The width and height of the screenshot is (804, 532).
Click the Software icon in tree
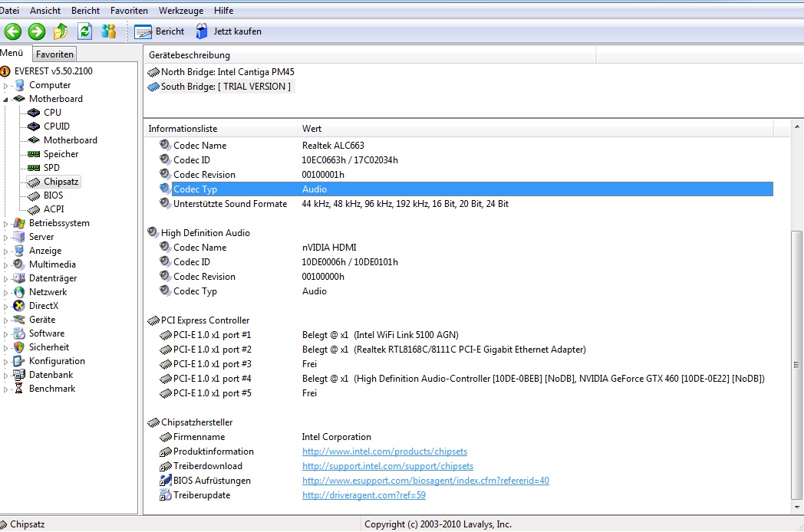[19, 333]
